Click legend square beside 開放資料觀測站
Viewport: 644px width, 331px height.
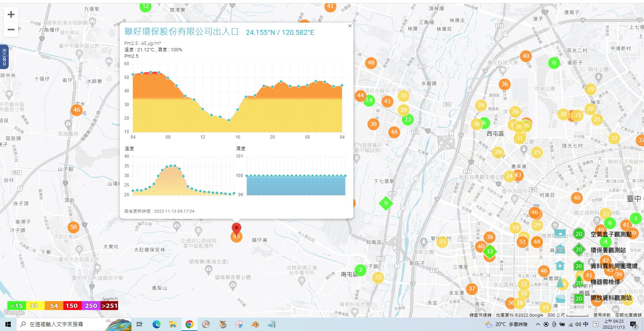tap(579, 298)
